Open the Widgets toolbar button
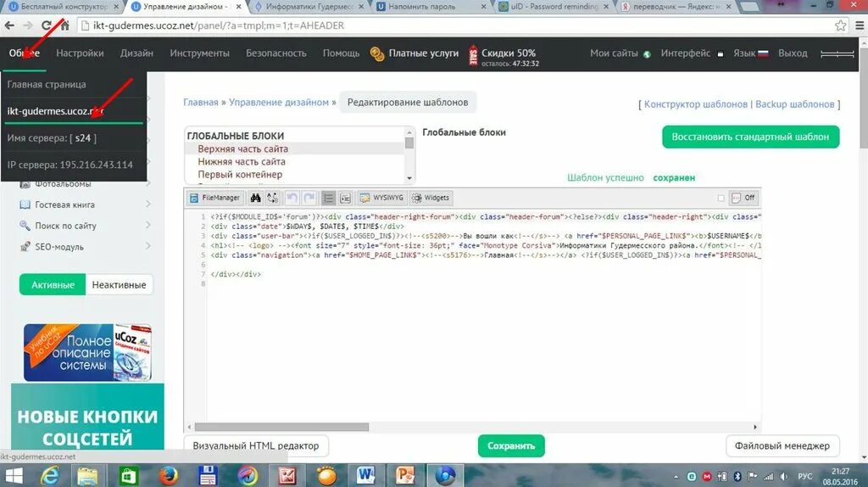This screenshot has height=487, width=868. point(431,198)
